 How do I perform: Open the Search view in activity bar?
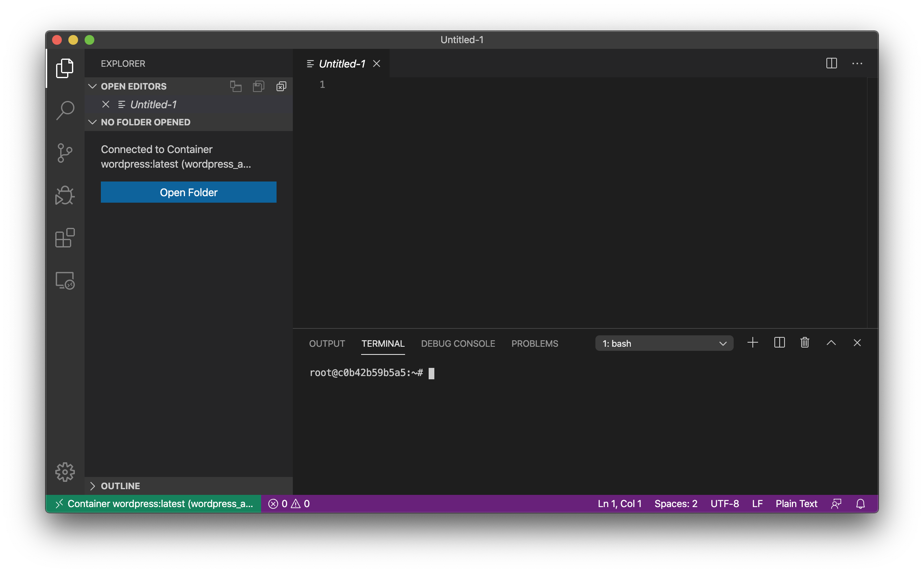(65, 110)
